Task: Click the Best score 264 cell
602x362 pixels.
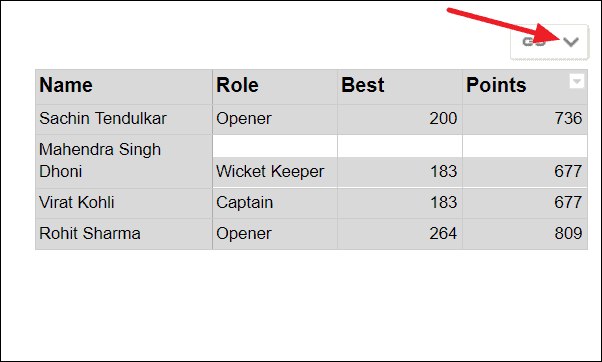Action: point(400,234)
